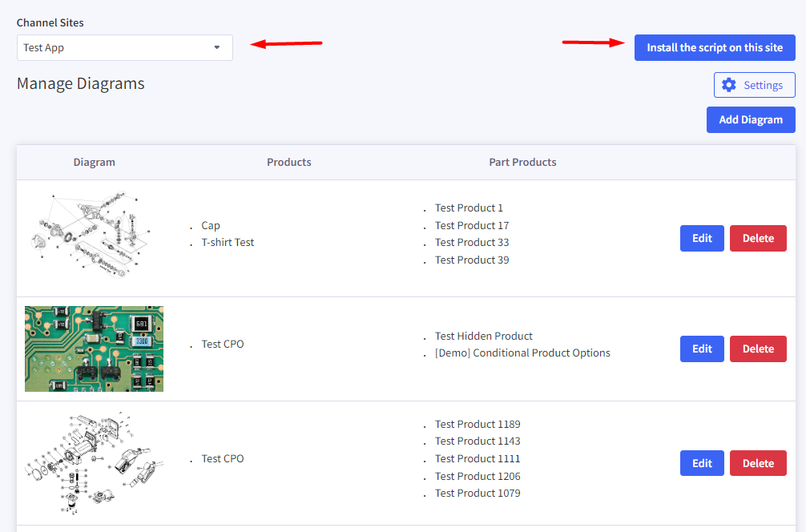Edit the third diagram with Test Product 1189
The width and height of the screenshot is (806, 532).
click(702, 464)
